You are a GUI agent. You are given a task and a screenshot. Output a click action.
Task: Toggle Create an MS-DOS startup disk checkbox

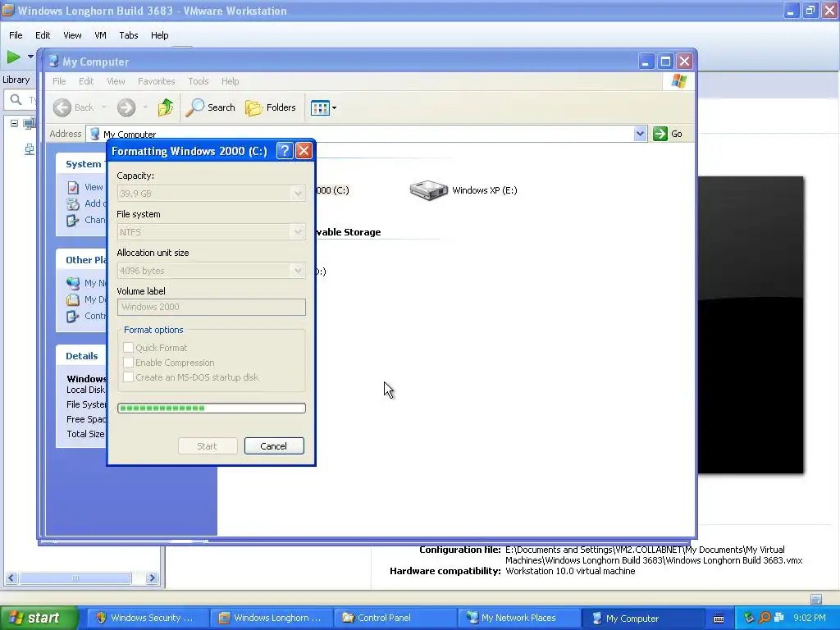pos(128,377)
